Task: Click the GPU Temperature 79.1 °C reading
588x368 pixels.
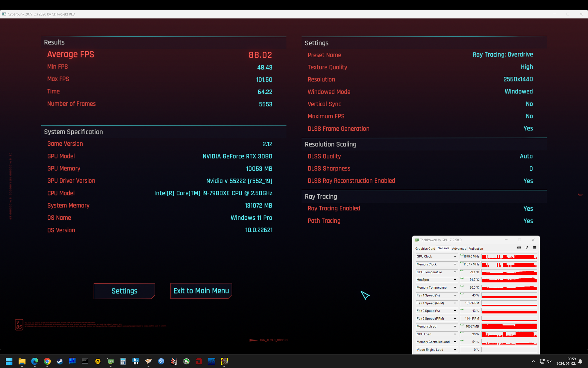Action: tap(470, 272)
